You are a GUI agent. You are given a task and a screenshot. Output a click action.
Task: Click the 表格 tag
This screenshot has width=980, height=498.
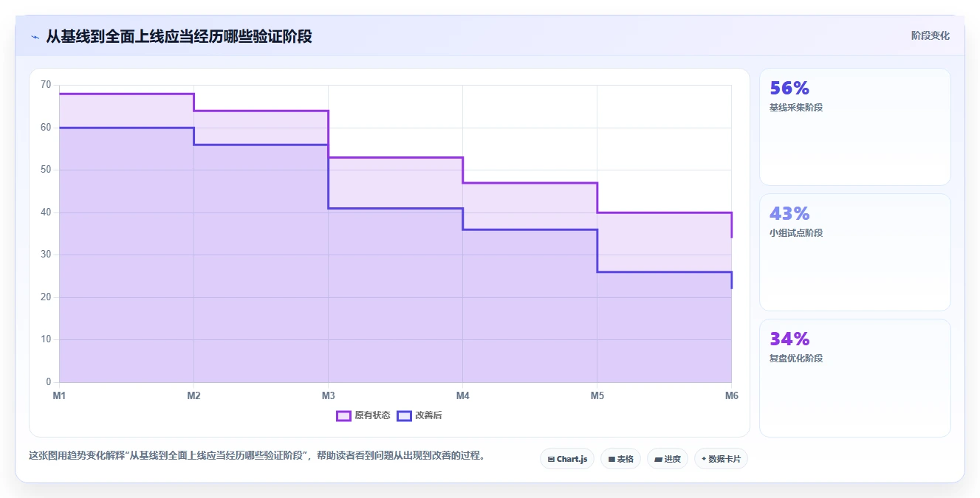[x=620, y=459]
